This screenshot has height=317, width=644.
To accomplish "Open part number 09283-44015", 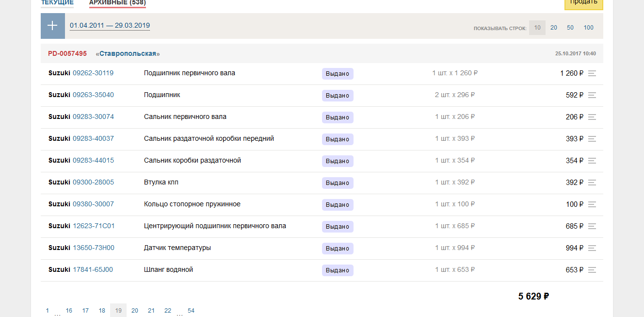I will point(93,161).
